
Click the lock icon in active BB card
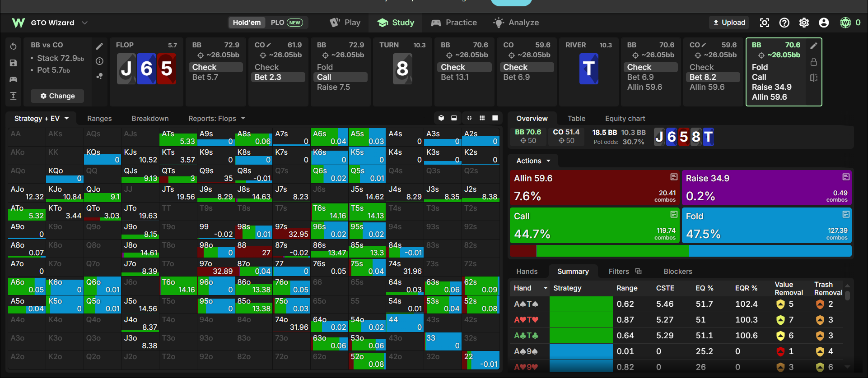click(x=814, y=62)
